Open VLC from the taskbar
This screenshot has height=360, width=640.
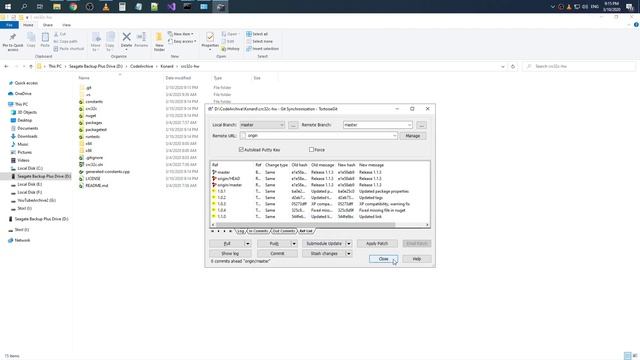[x=106, y=7]
